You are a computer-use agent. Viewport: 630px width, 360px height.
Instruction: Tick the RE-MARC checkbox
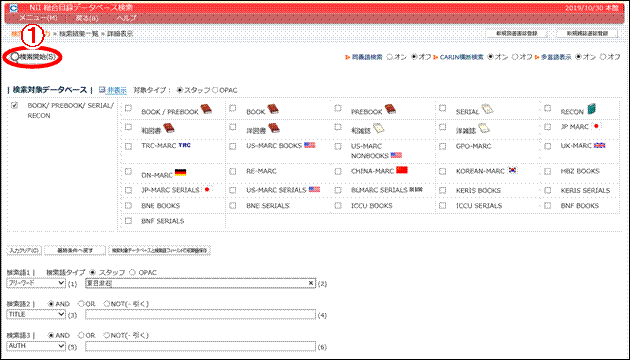(x=233, y=171)
